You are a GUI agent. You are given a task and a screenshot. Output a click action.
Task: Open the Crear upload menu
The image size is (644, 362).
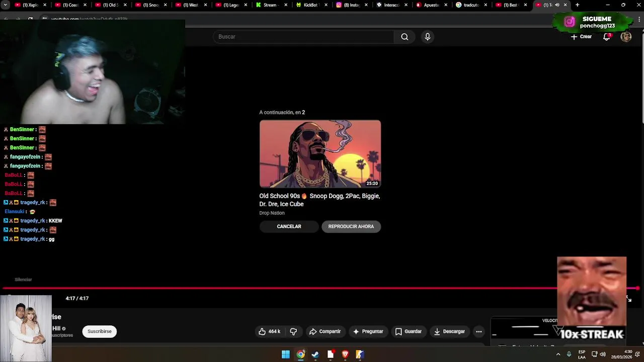point(581,37)
